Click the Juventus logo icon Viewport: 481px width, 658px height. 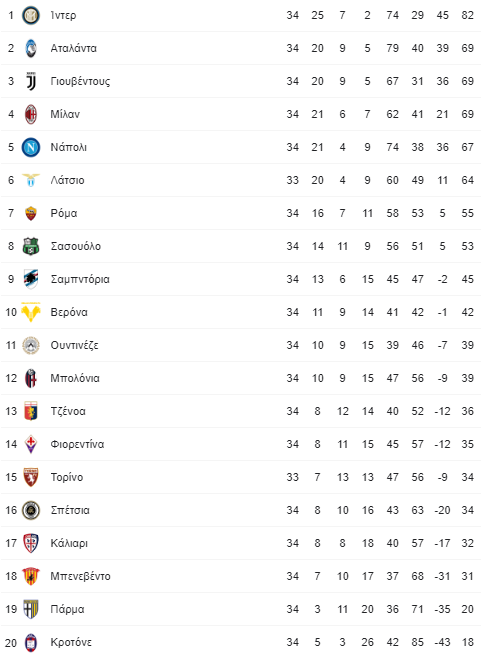click(x=31, y=81)
